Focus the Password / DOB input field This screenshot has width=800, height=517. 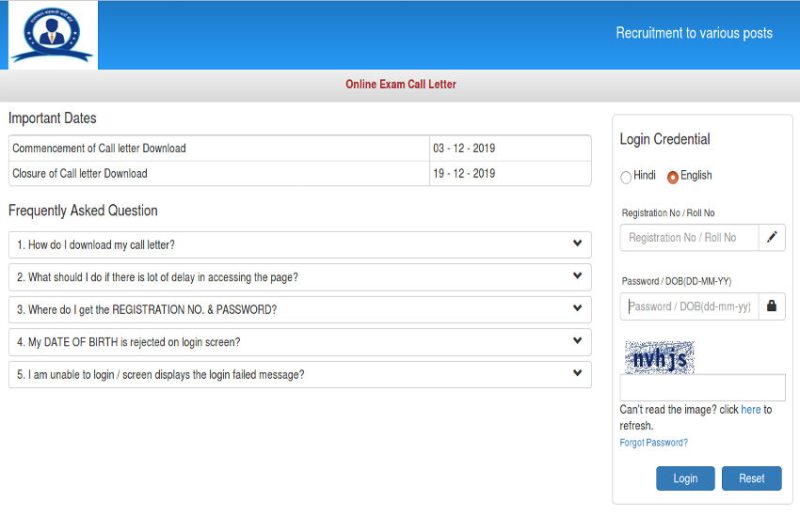pos(689,307)
